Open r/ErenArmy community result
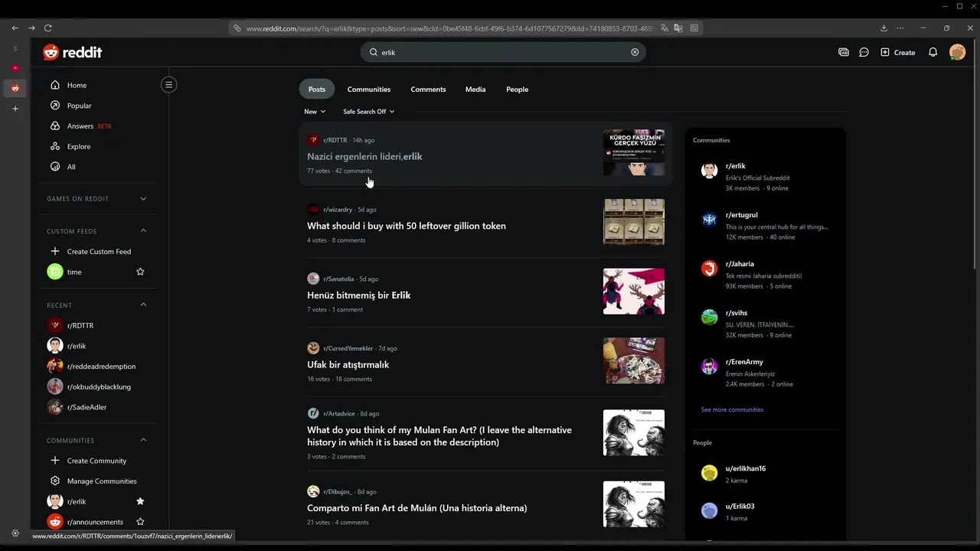Image resolution: width=980 pixels, height=551 pixels. pos(744,362)
